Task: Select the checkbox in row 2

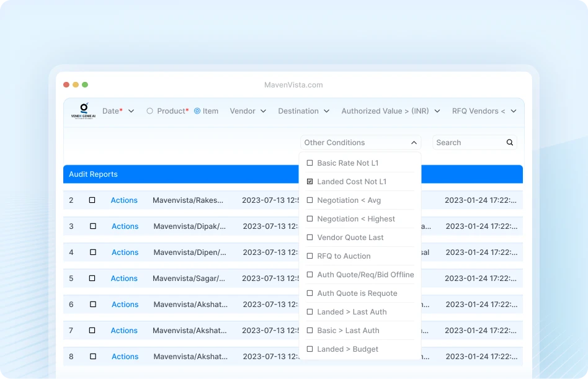Action: click(92, 200)
